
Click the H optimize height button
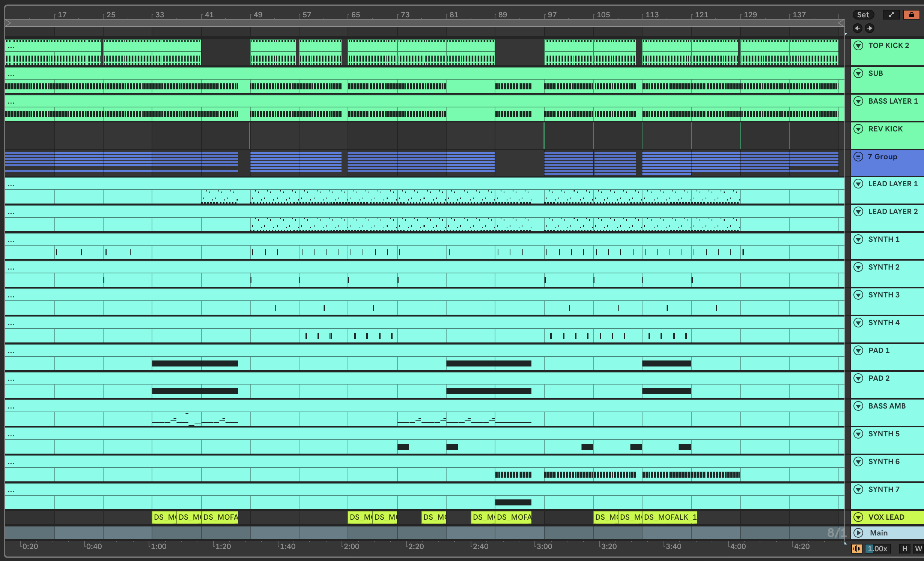point(905,549)
